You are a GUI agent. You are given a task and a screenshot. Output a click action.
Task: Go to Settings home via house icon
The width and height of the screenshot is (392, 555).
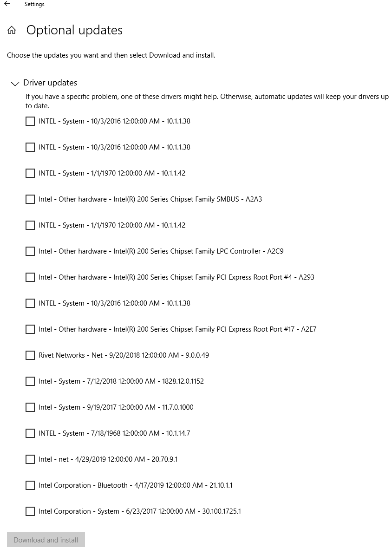pyautogui.click(x=12, y=31)
